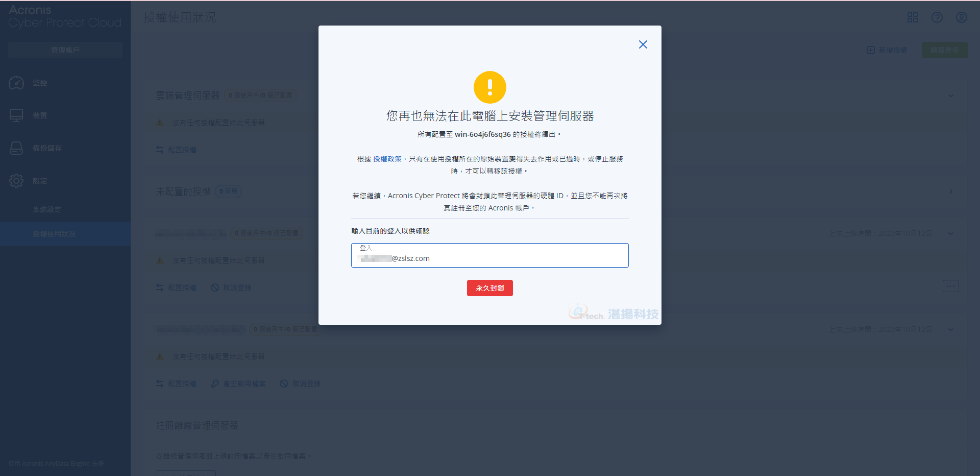Click the green 購買更多 button
The width and height of the screenshot is (980, 476).
[944, 50]
